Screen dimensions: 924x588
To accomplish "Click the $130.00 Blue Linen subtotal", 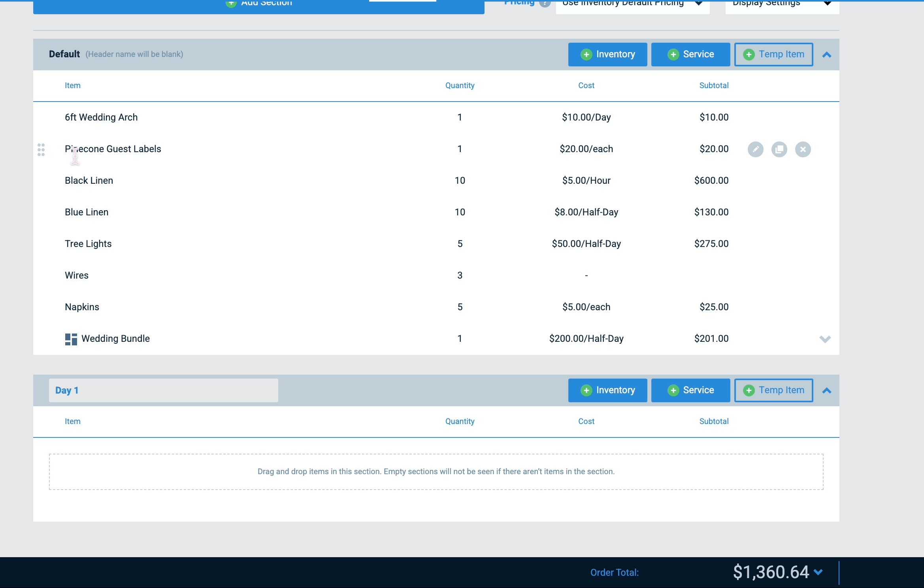I will pos(711,212).
